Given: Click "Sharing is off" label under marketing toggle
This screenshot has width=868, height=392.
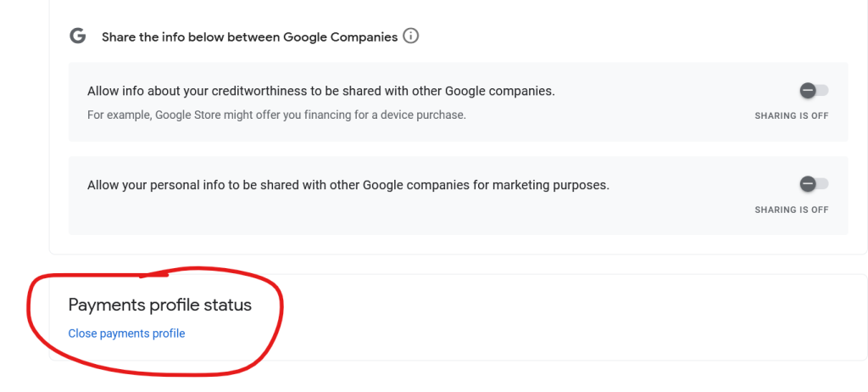Looking at the screenshot, I should [x=791, y=210].
